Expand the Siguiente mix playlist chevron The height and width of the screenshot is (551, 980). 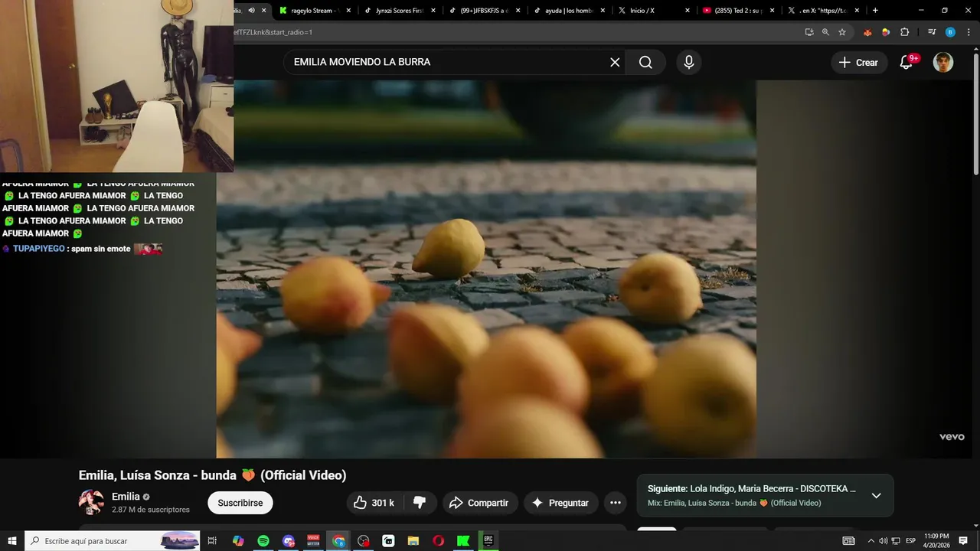click(876, 496)
